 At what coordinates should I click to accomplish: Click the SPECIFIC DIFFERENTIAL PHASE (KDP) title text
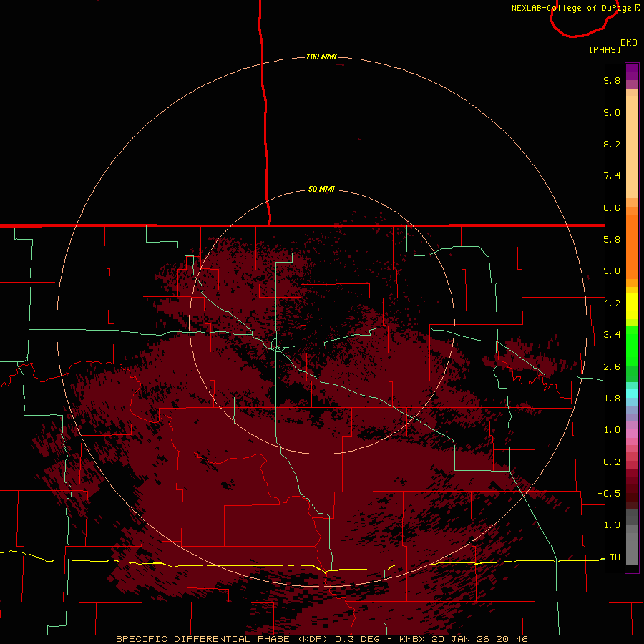point(222,639)
